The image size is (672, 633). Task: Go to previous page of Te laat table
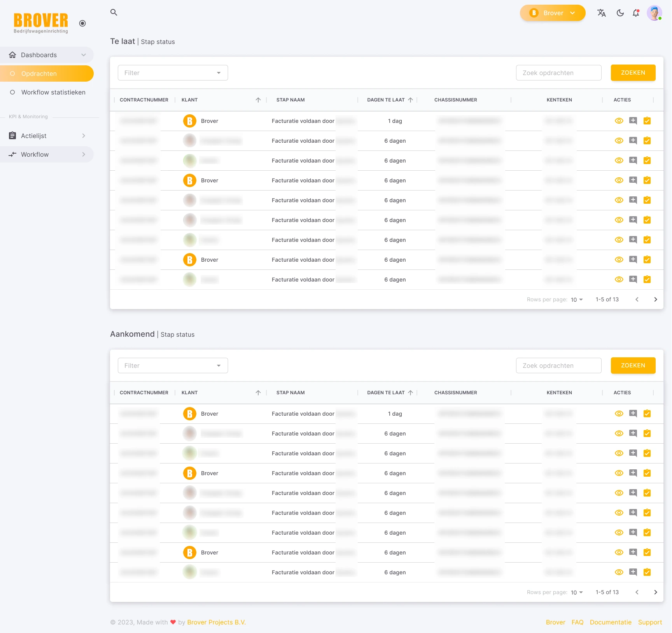(x=637, y=299)
